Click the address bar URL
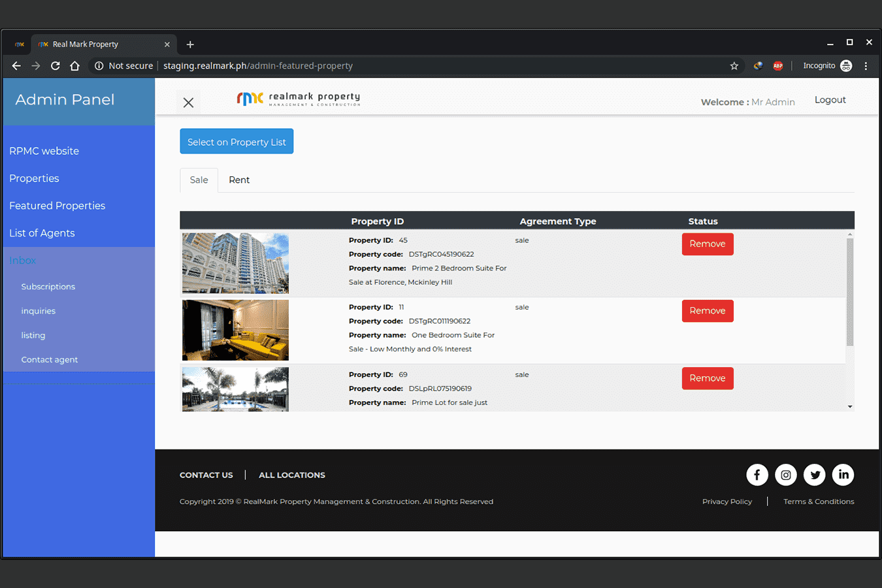Viewport: 882px width, 588px height. (x=258, y=66)
